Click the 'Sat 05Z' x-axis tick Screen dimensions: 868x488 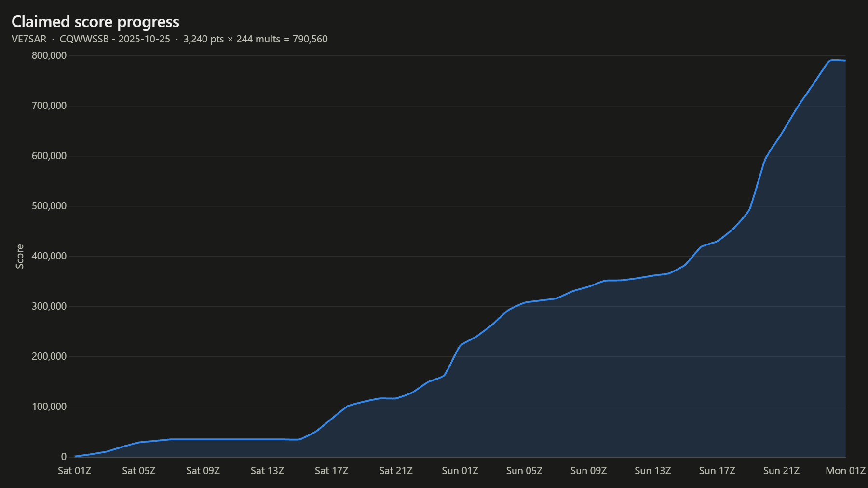point(139,471)
